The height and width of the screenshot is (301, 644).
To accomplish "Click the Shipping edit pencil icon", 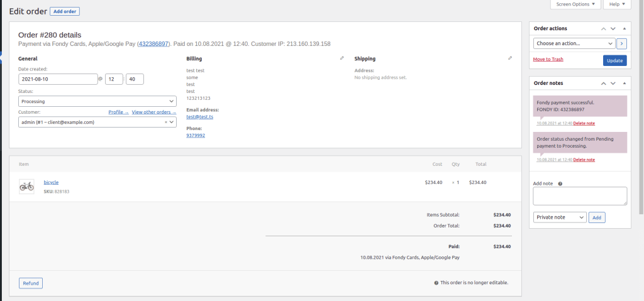I will point(510,58).
